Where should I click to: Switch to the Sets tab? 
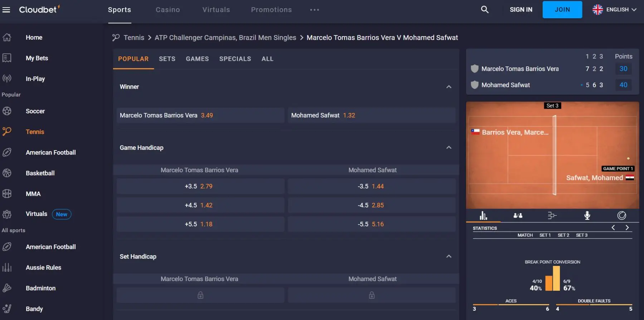click(167, 59)
